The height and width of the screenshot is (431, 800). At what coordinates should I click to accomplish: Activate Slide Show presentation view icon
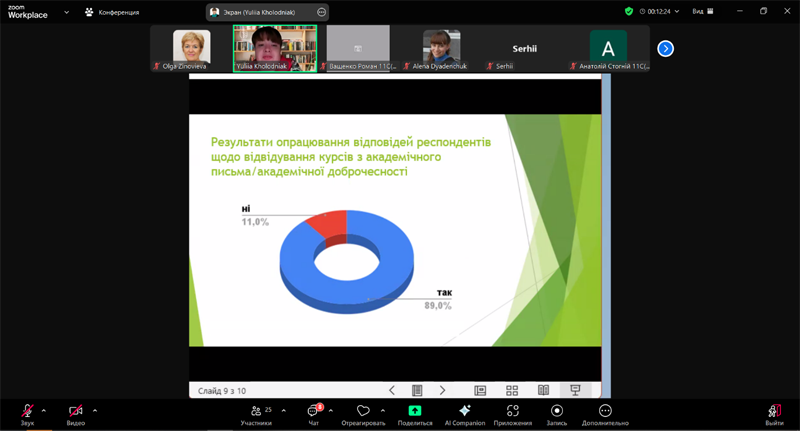(x=576, y=391)
